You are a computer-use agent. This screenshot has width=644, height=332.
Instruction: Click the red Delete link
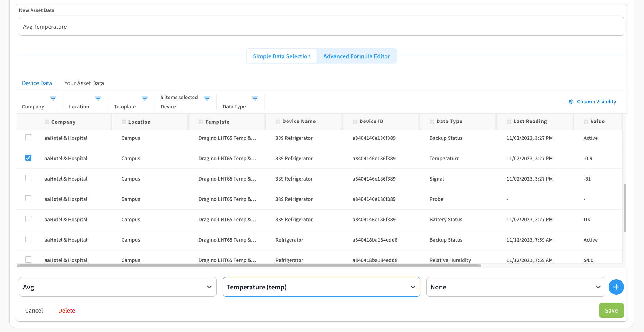[x=67, y=310]
